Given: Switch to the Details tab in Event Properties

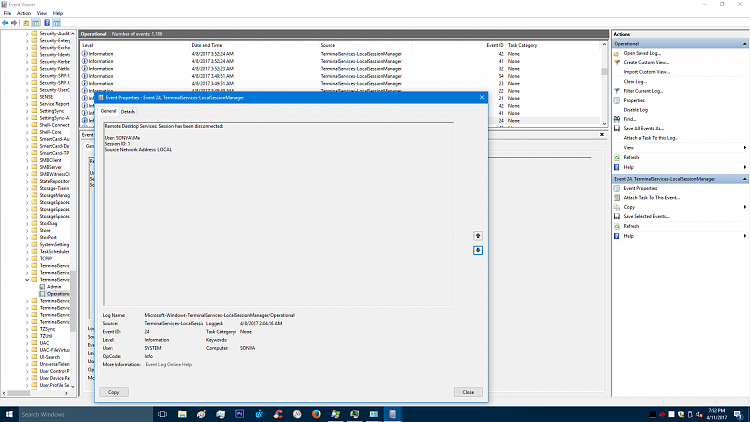Looking at the screenshot, I should tap(128, 111).
